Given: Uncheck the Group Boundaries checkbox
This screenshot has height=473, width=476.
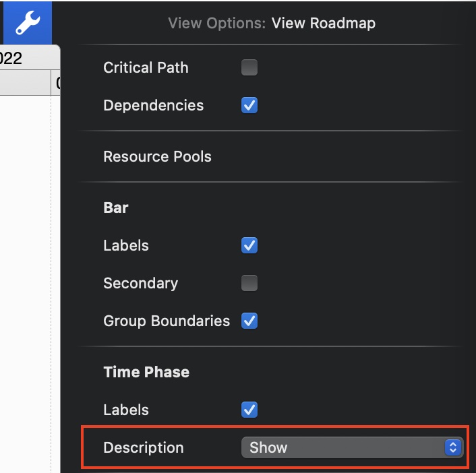Looking at the screenshot, I should [249, 321].
